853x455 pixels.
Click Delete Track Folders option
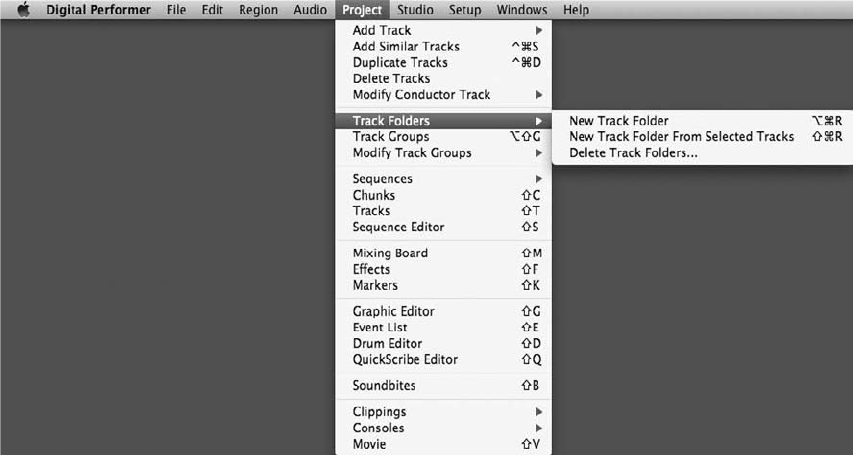(x=633, y=153)
